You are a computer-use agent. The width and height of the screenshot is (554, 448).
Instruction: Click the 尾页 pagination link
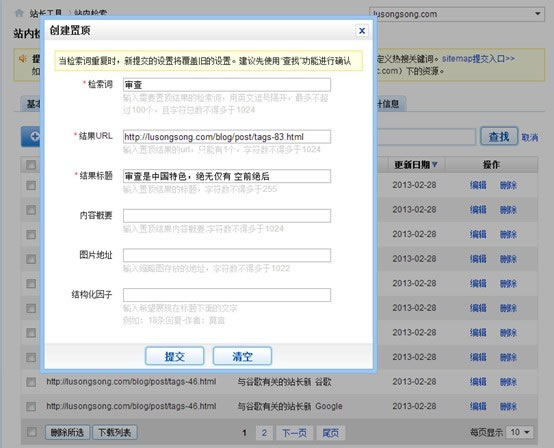pos(330,433)
